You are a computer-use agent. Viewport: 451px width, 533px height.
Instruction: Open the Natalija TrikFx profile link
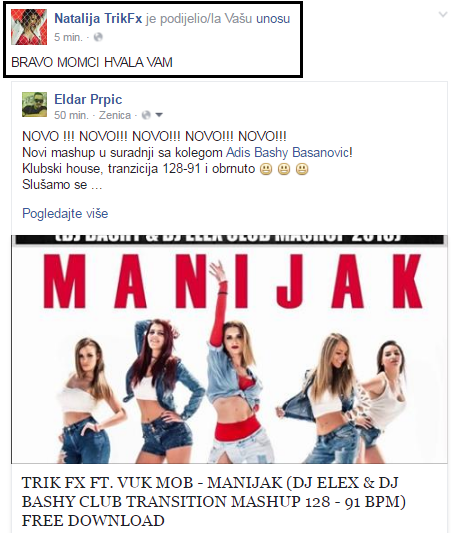[98, 18]
